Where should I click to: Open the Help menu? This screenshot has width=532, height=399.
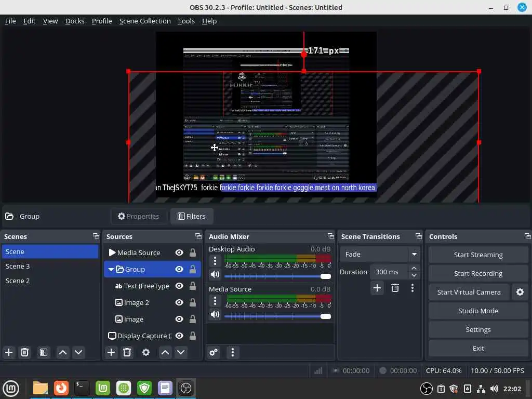click(209, 21)
